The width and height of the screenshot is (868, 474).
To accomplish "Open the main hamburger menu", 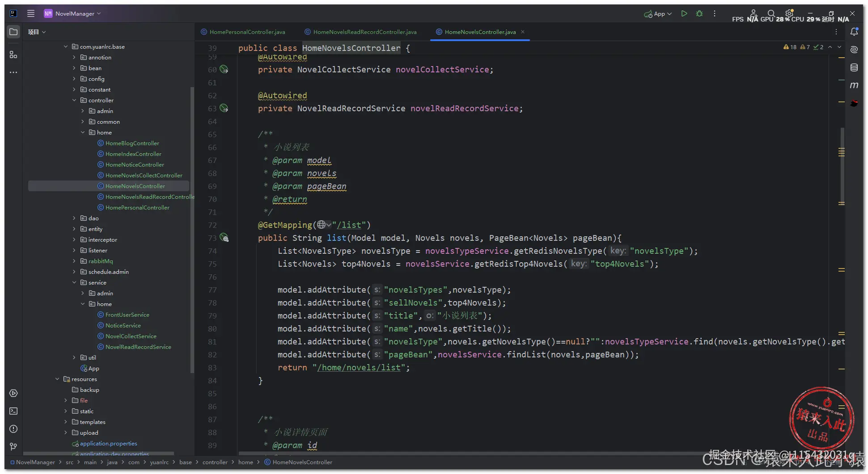I will pyautogui.click(x=31, y=13).
